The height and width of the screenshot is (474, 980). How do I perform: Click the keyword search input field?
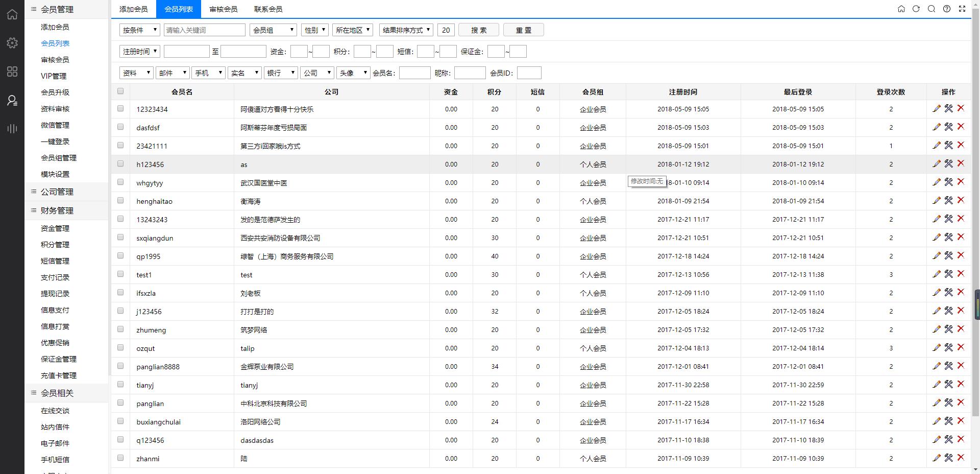point(205,30)
